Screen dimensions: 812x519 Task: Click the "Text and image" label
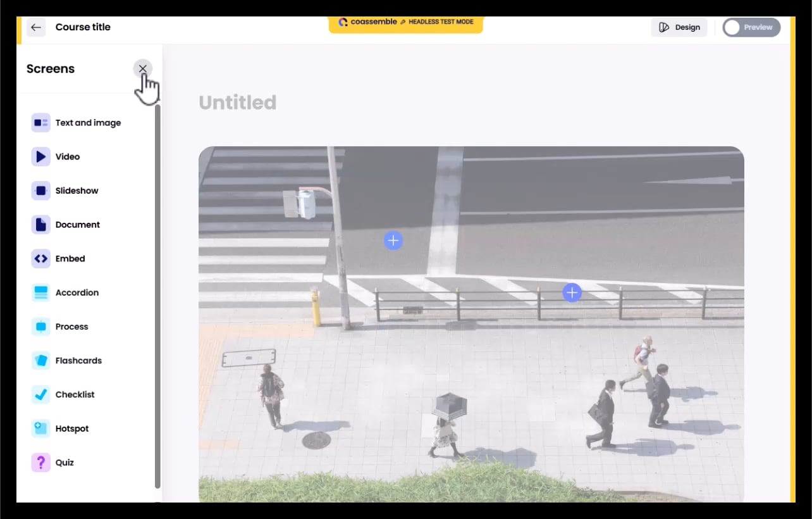[88, 123]
